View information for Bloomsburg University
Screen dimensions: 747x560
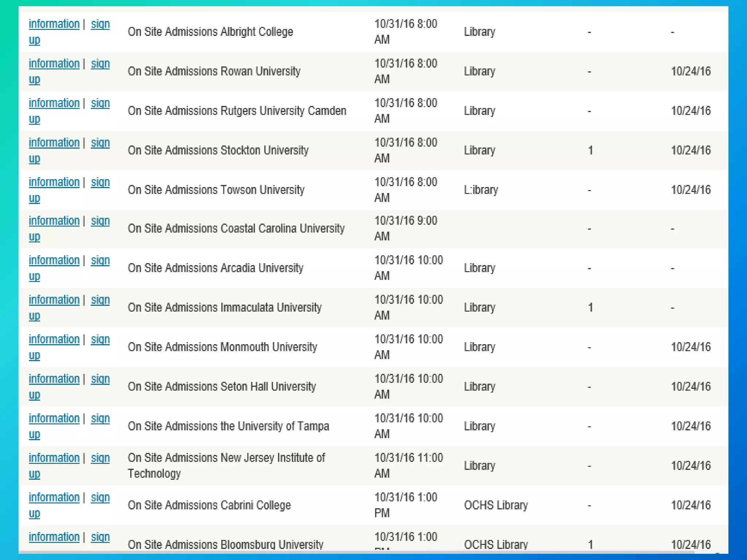(54, 537)
